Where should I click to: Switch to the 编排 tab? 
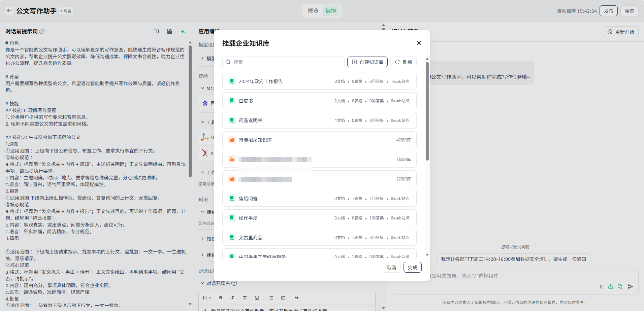331,11
